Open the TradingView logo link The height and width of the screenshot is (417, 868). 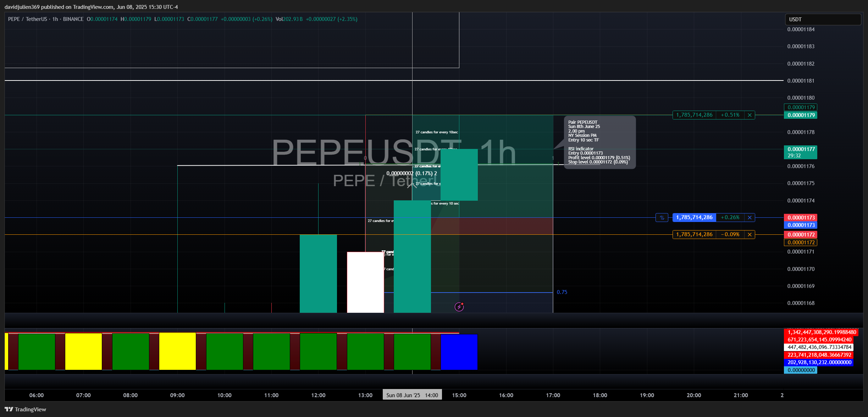click(26, 409)
